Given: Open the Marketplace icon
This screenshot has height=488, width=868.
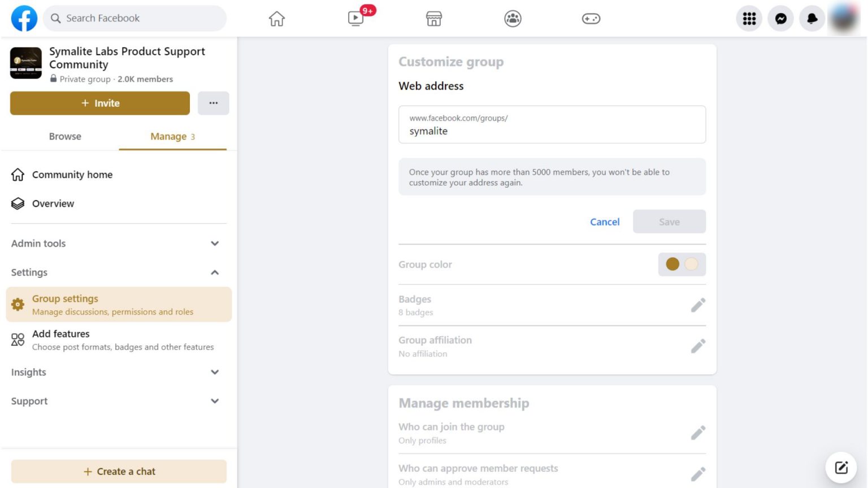Looking at the screenshot, I should (433, 19).
